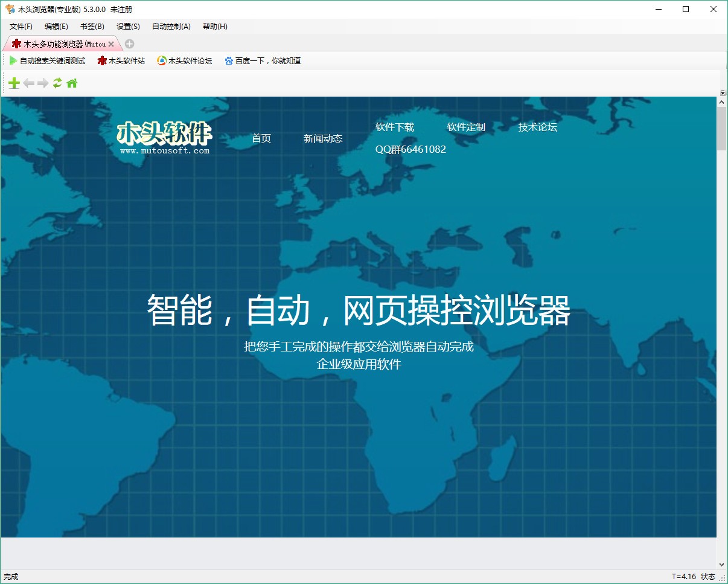Open the 书签(B) menu
This screenshot has height=584, width=728.
click(x=92, y=27)
